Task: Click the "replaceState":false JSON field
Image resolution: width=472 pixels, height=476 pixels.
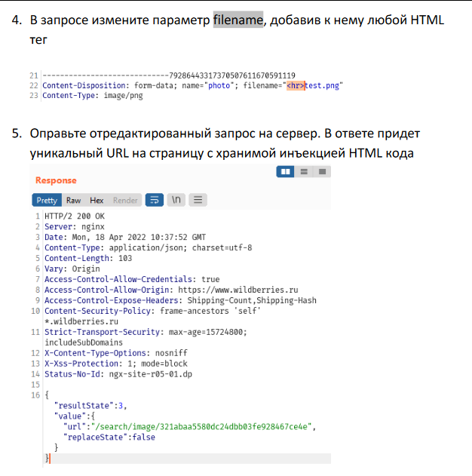Action: pyautogui.click(x=109, y=438)
